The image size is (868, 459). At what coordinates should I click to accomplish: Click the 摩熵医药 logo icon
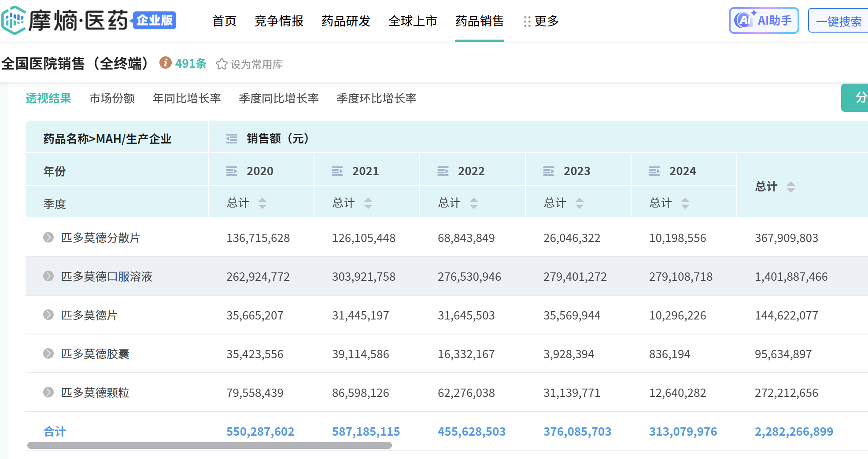point(13,20)
